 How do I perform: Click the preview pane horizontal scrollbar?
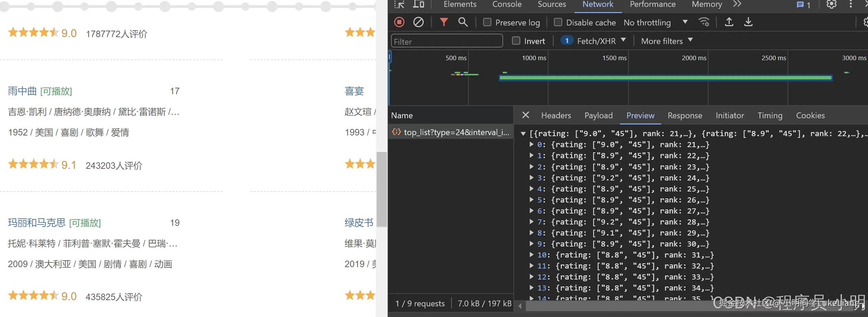[x=692, y=306]
